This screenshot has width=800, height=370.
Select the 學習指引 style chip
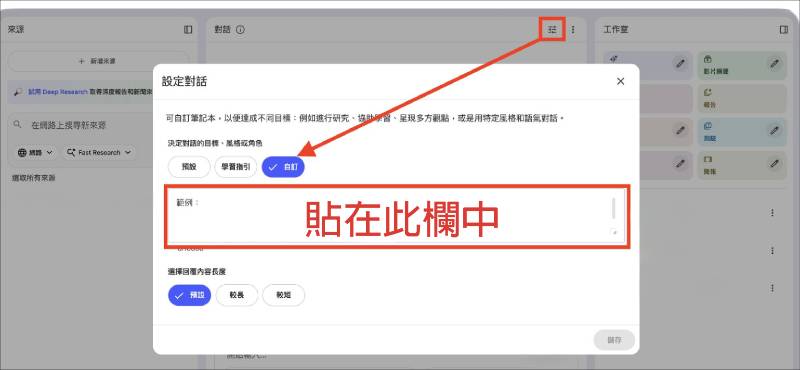point(235,167)
